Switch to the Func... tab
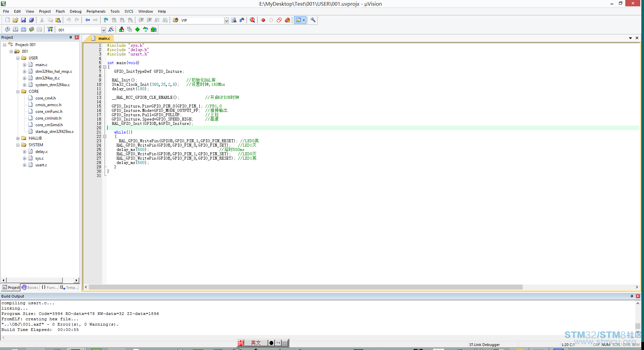 coord(50,288)
